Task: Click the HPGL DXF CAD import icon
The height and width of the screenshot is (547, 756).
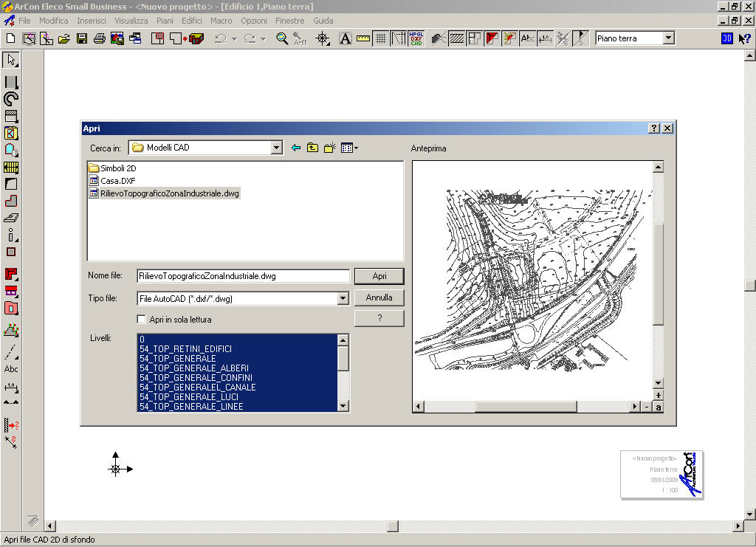Action: 416,38
